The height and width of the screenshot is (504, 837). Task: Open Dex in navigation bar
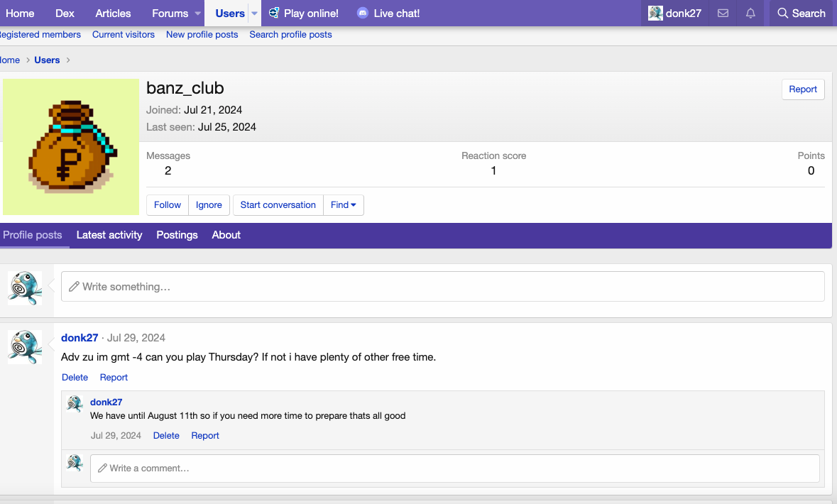pyautogui.click(x=65, y=13)
